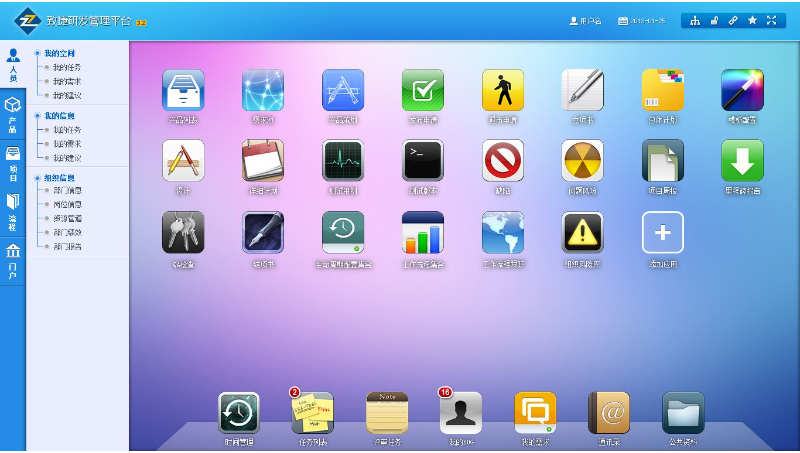This screenshot has height=453, width=800.
Task: Open the Note pad icon in dock
Action: click(x=387, y=413)
